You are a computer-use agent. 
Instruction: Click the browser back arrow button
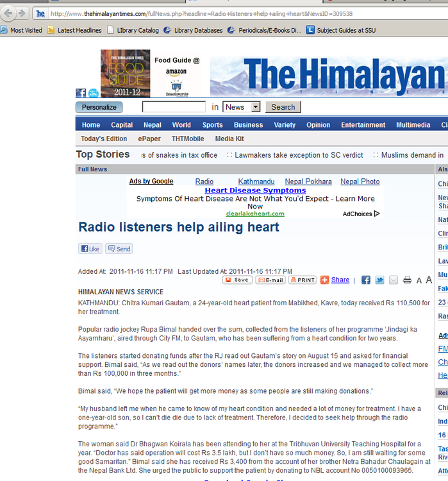(x=8, y=13)
